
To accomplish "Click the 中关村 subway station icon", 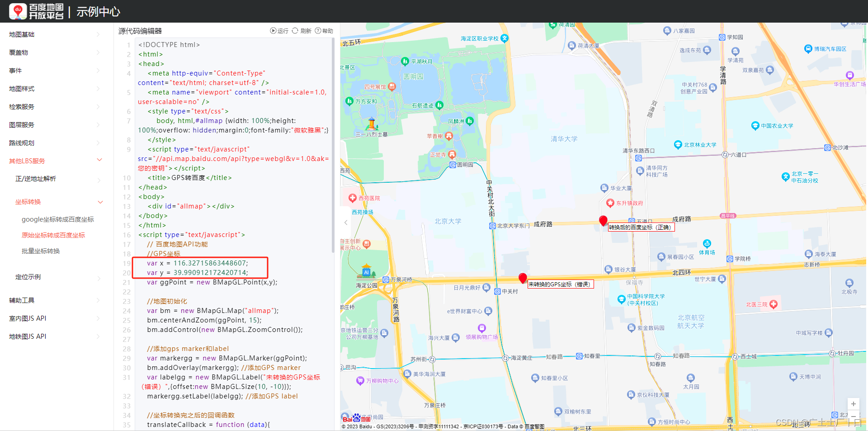I will click(497, 291).
